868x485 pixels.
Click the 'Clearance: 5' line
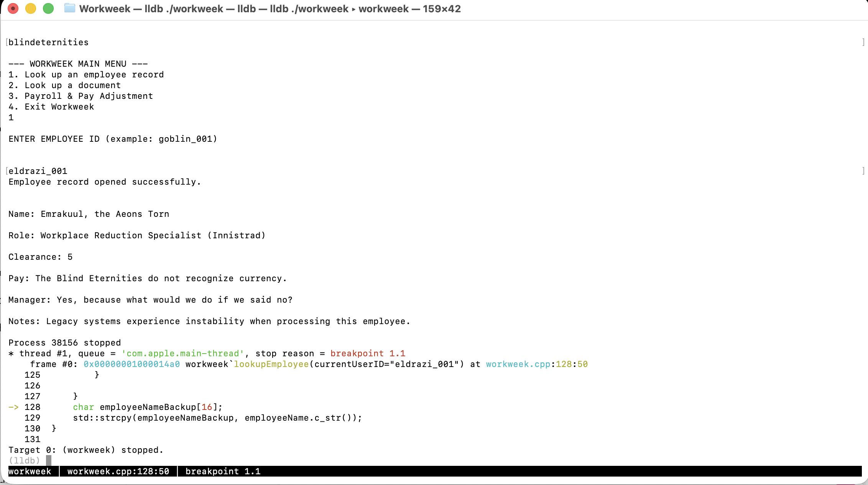41,257
